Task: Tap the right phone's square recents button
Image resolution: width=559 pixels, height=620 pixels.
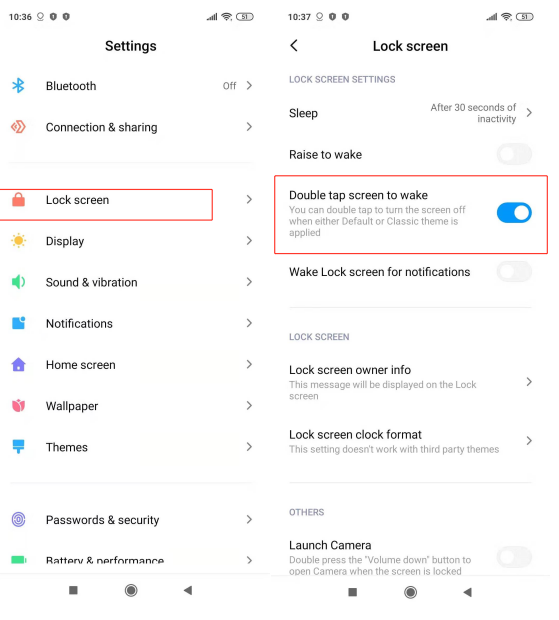Action: pos(352,592)
